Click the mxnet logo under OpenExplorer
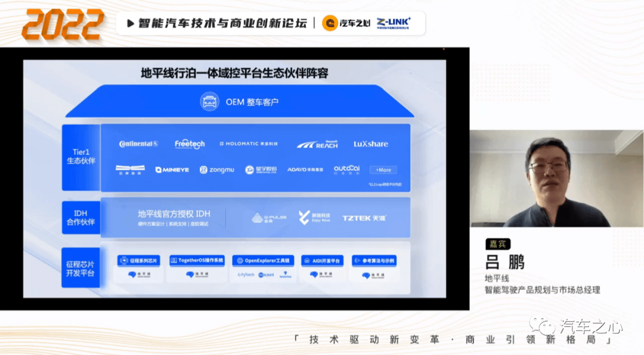The width and height of the screenshot is (644, 355). (266, 275)
